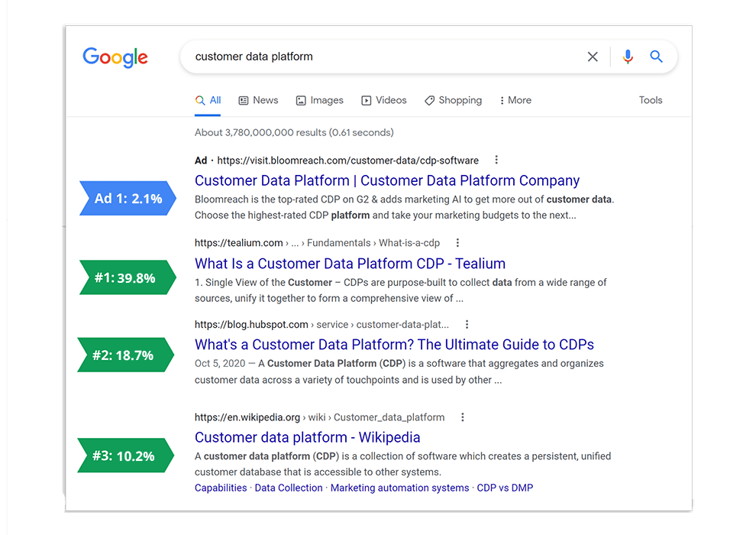
Task: Open three-dot menu beside HubSpot result
Action: (467, 324)
